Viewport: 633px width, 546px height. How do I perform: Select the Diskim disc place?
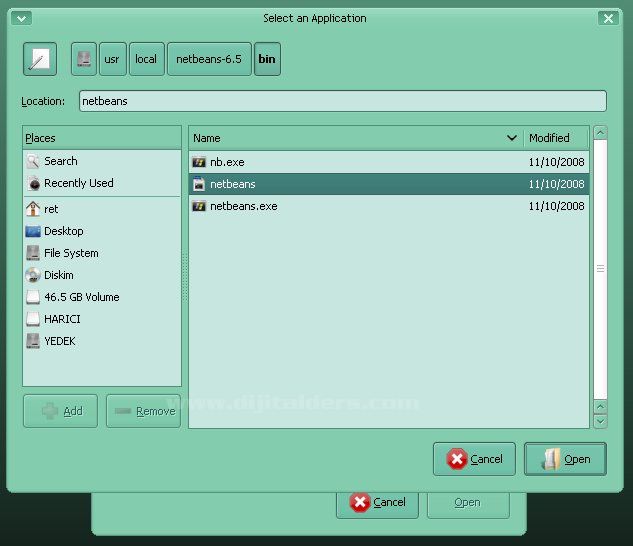(x=102, y=275)
